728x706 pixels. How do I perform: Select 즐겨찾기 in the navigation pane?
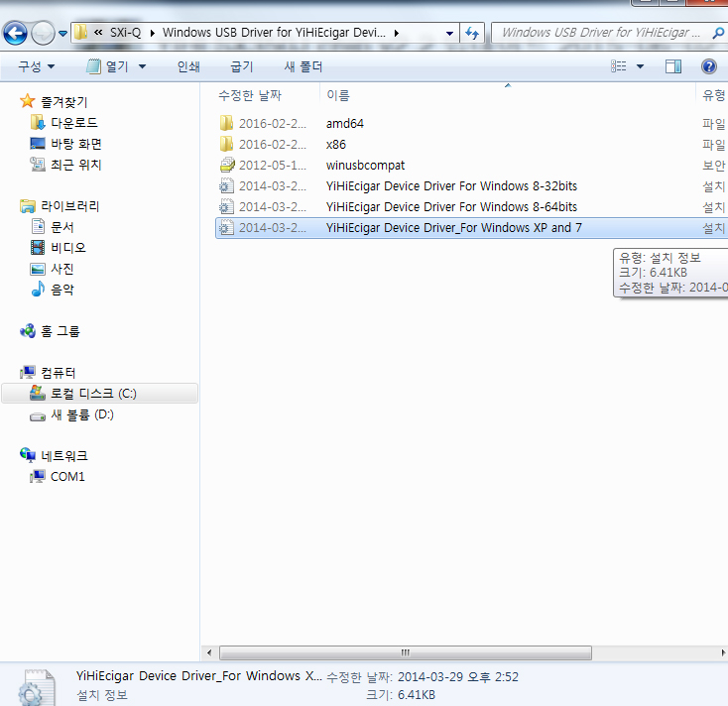pyautogui.click(x=63, y=102)
